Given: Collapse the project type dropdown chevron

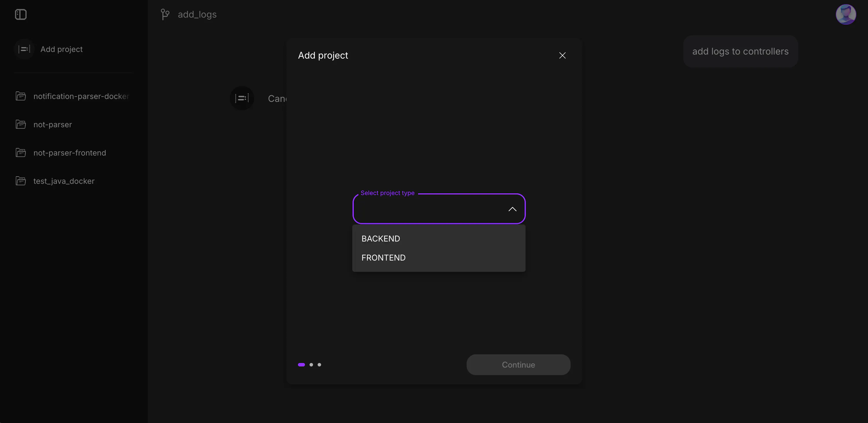Looking at the screenshot, I should [x=512, y=209].
